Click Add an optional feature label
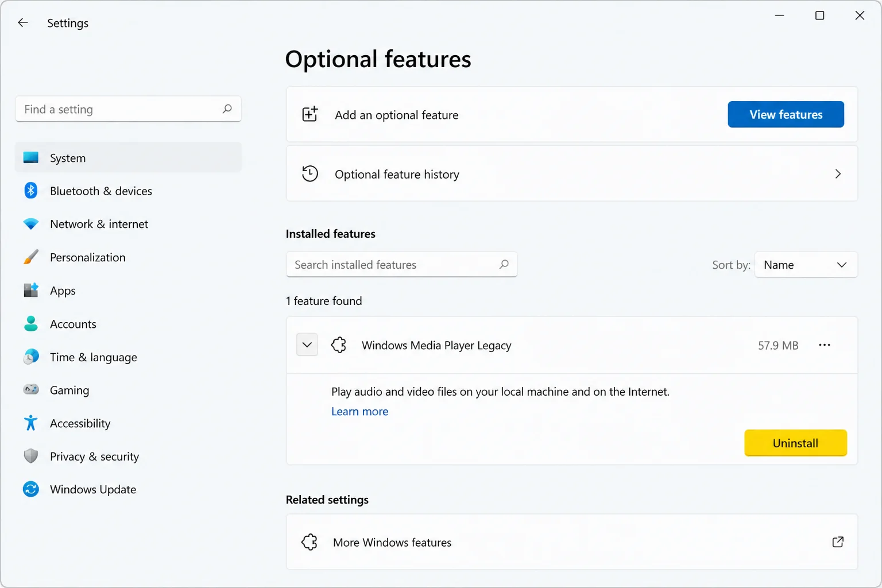The image size is (882, 588). [x=397, y=115]
